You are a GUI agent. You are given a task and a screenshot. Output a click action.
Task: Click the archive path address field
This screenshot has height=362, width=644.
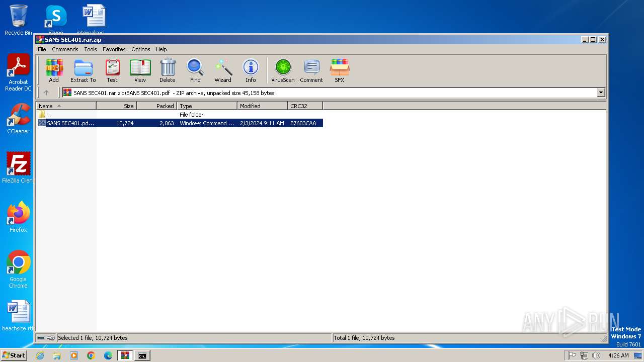point(330,93)
